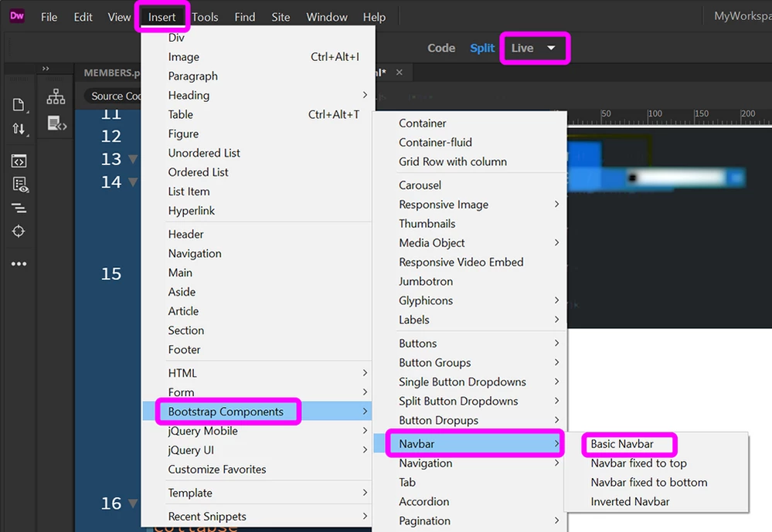Open the View menu
This screenshot has height=532, width=772.
coord(119,17)
